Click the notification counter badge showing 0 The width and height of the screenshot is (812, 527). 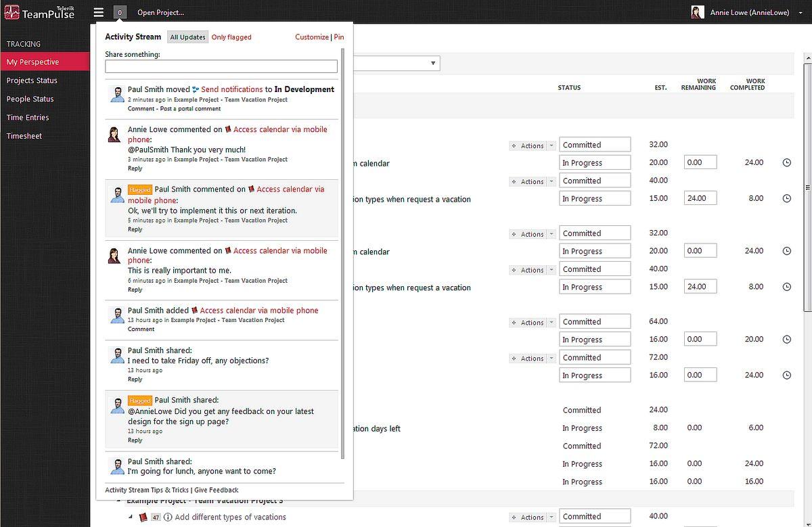[120, 12]
